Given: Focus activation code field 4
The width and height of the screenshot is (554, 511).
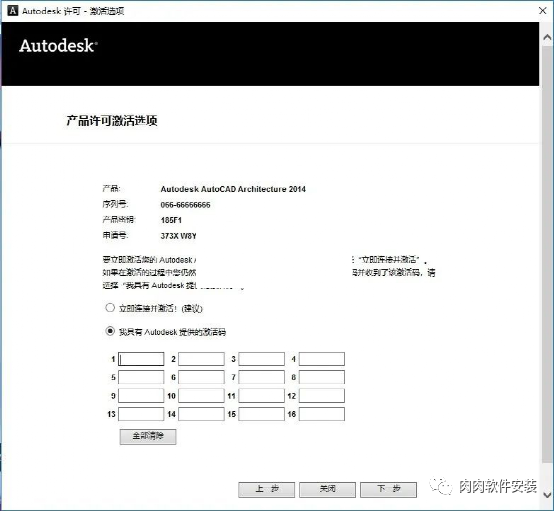Looking at the screenshot, I should pyautogui.click(x=322, y=359).
